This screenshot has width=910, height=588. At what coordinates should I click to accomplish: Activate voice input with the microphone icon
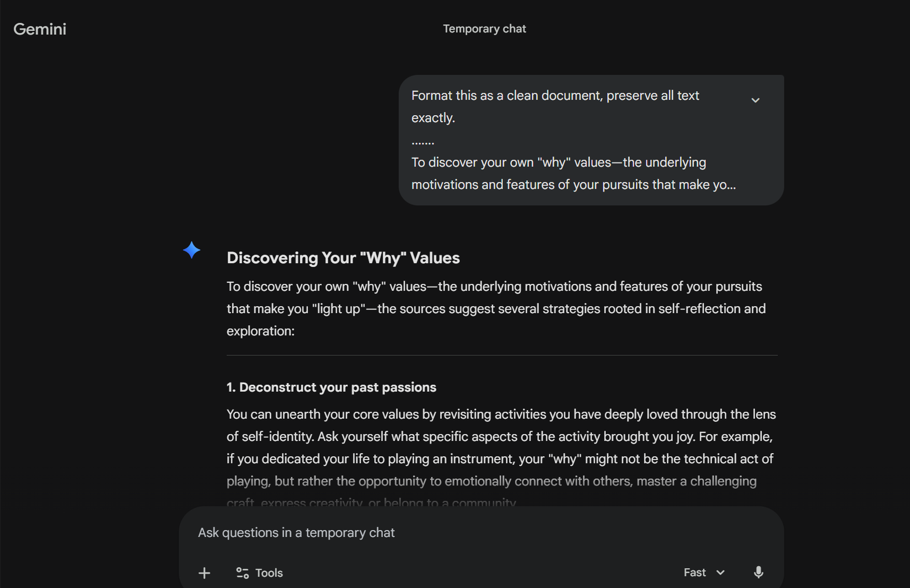[758, 572]
